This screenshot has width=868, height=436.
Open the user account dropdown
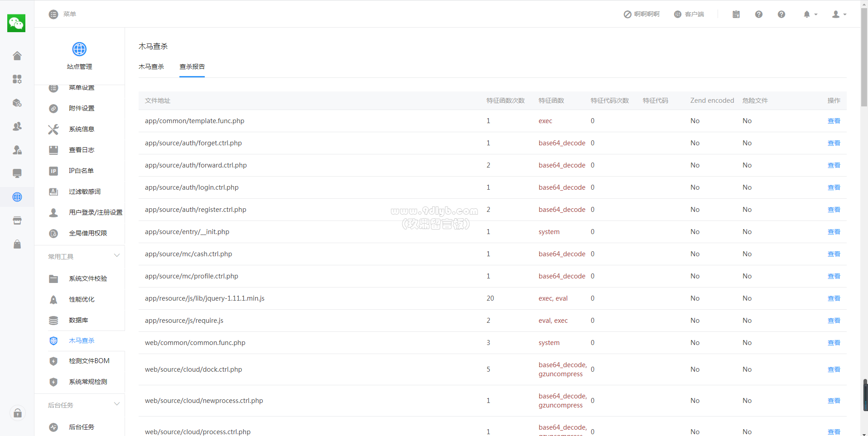click(839, 14)
